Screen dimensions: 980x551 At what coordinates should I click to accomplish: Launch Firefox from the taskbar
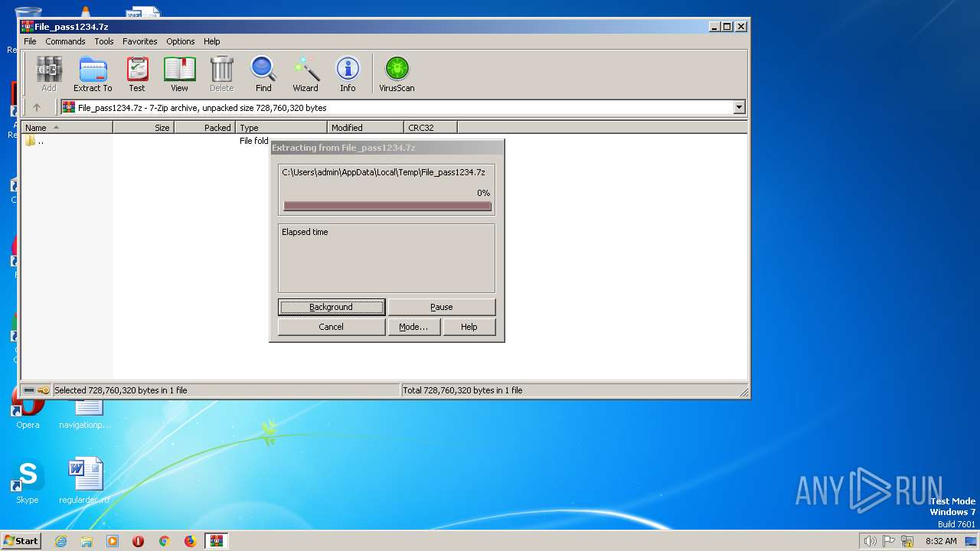(x=190, y=541)
